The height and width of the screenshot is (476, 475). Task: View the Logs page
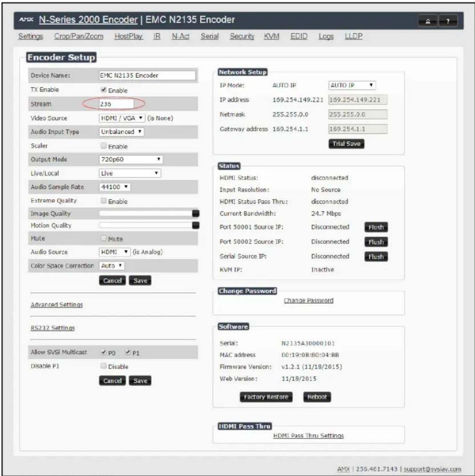326,36
